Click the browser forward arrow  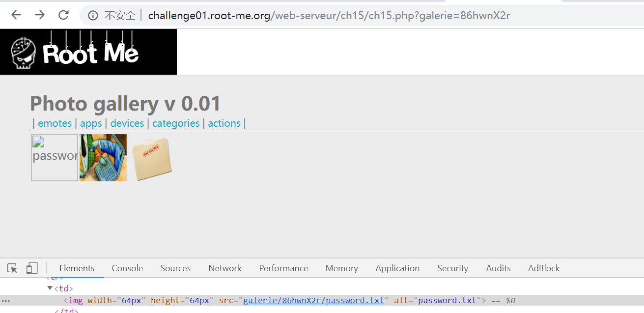click(40, 15)
